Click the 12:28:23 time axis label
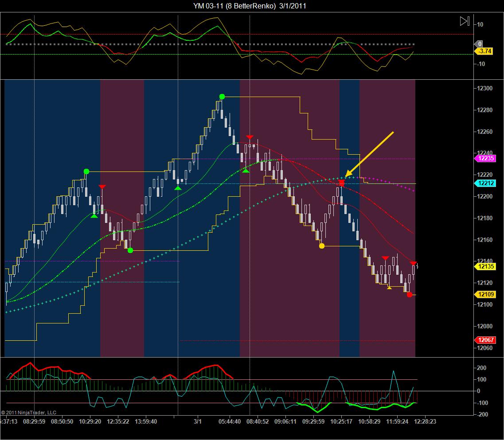The width and height of the screenshot is (504, 440). 425,421
